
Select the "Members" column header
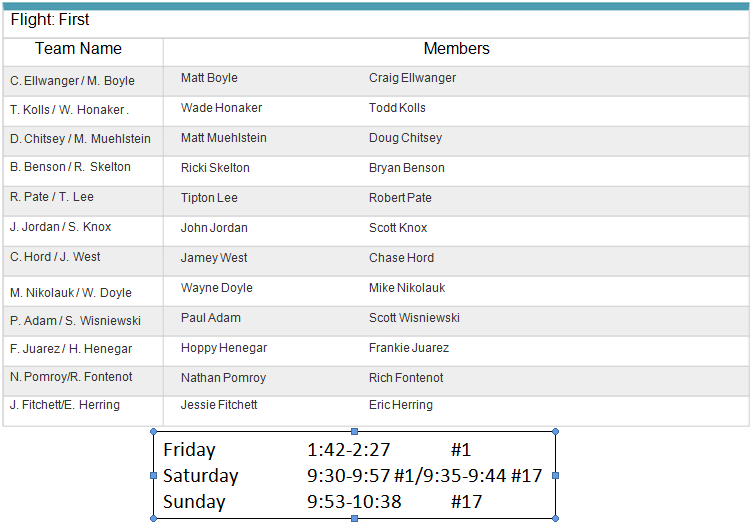click(456, 49)
